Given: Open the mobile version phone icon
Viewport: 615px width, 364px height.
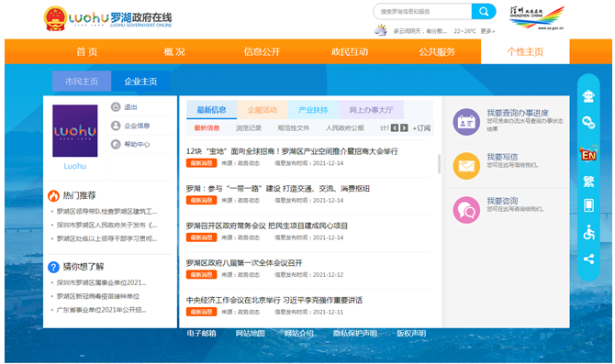Looking at the screenshot, I should point(588,205).
